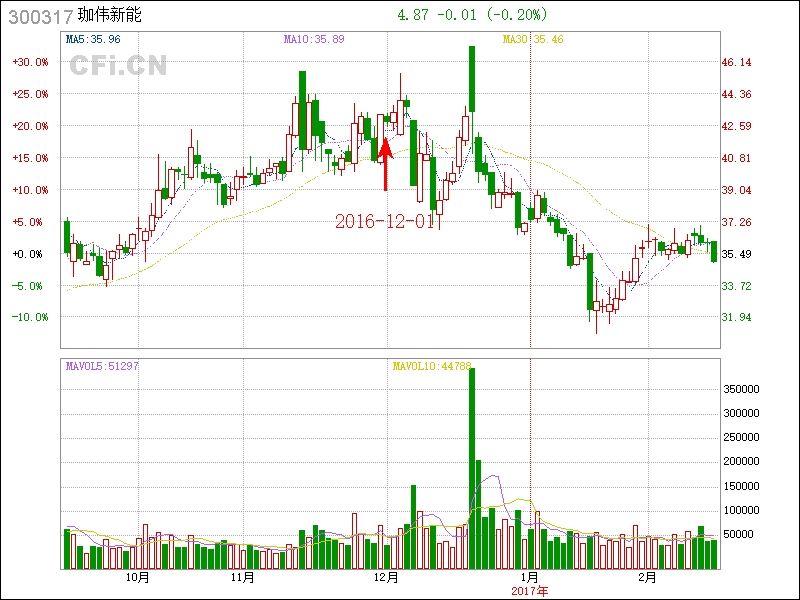800x600 pixels.
Task: Click the tallest green volume bar
Action: (472, 470)
